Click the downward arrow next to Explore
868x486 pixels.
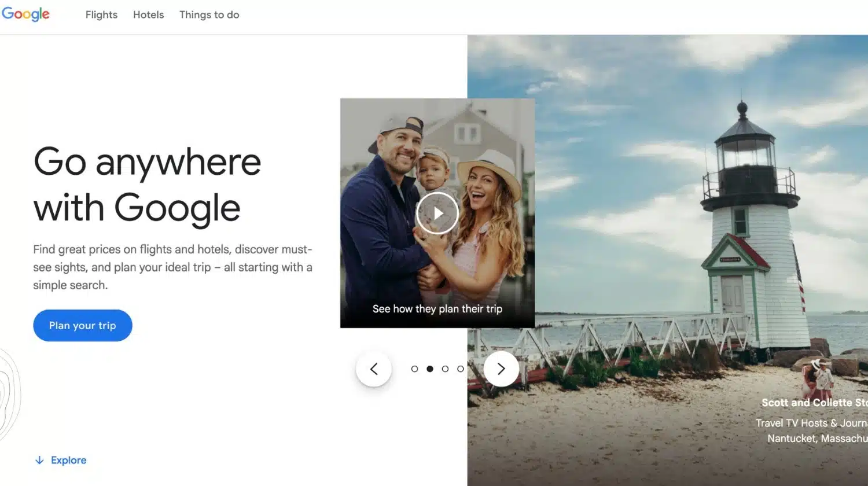(39, 460)
